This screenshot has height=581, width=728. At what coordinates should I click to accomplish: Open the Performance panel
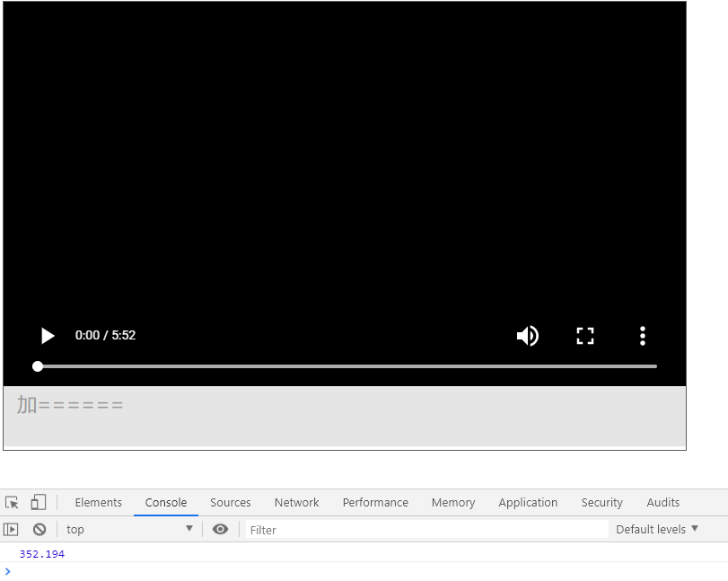pyautogui.click(x=375, y=502)
